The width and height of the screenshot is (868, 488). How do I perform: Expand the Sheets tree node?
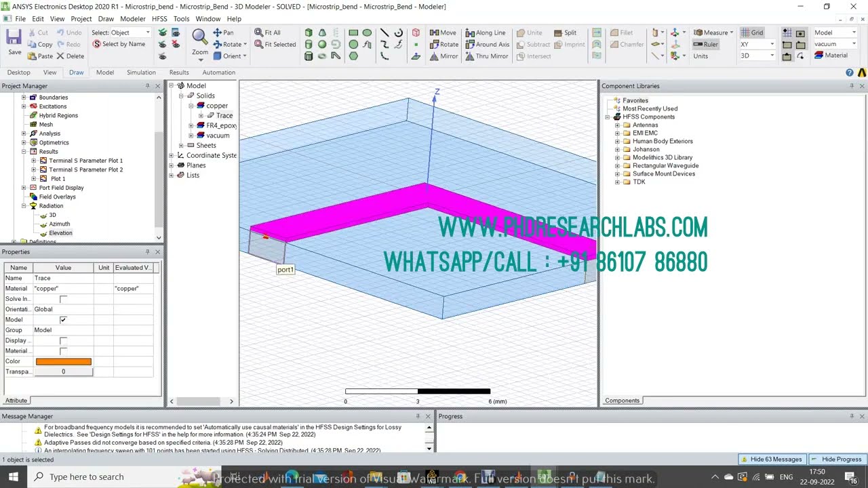point(181,145)
